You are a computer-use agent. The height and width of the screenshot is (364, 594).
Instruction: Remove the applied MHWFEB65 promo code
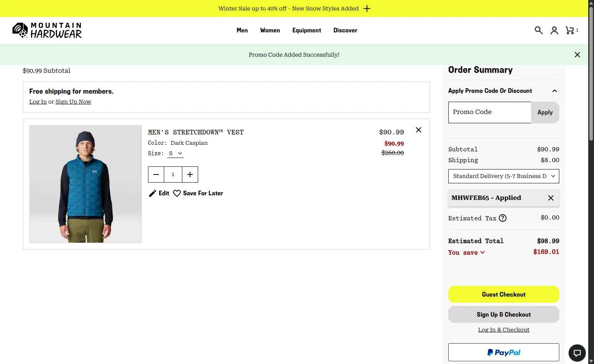(551, 198)
